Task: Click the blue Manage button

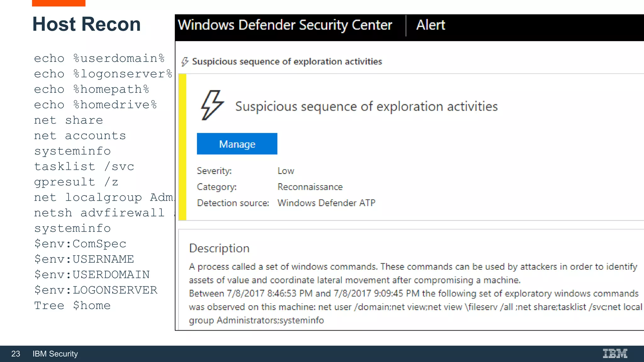Action: (237, 144)
